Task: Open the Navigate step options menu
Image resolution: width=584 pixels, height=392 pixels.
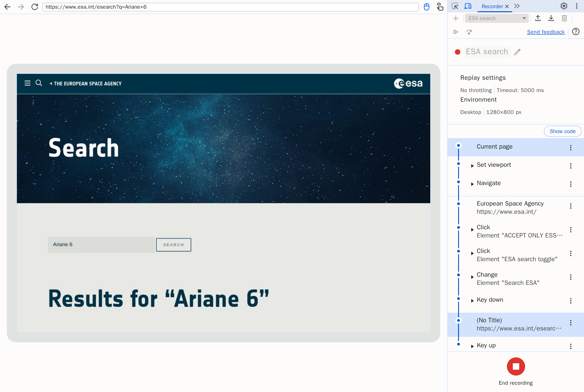Action: (x=571, y=184)
